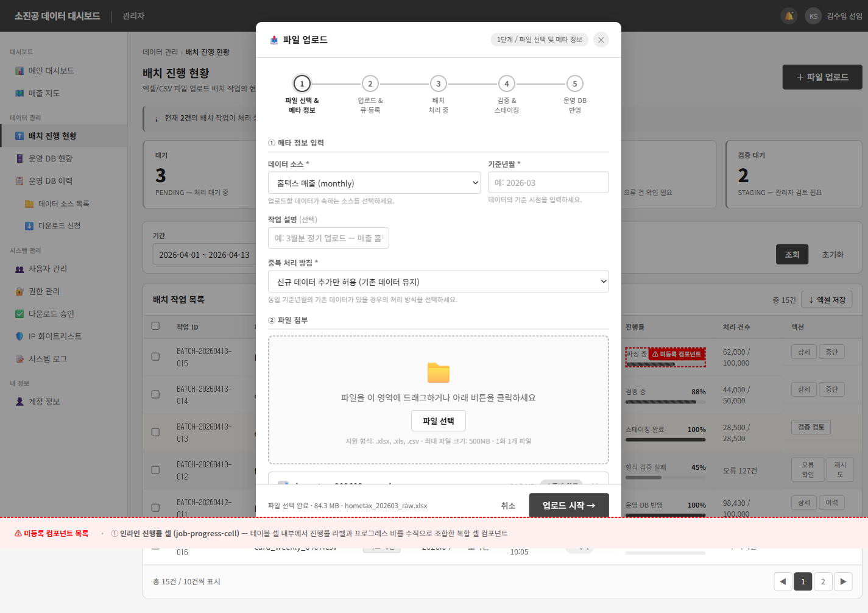The image size is (868, 613).
Task: Click the 업로드 시작 button
Action: [569, 505]
